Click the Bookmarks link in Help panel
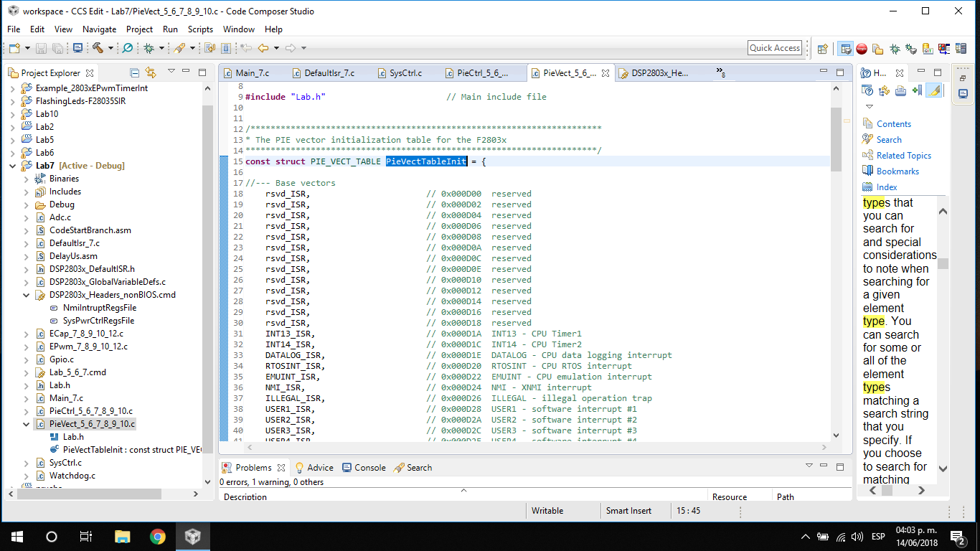This screenshot has height=551, width=980. pos(897,171)
